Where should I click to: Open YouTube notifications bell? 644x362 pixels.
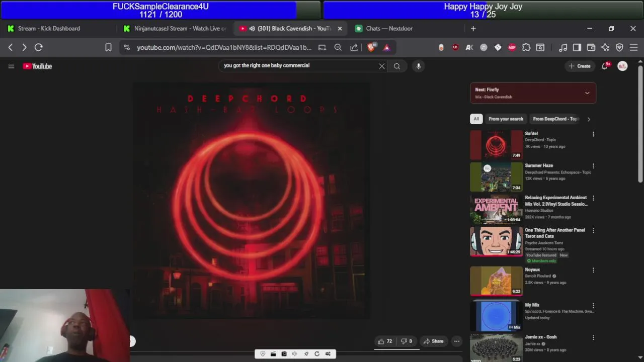coord(605,66)
